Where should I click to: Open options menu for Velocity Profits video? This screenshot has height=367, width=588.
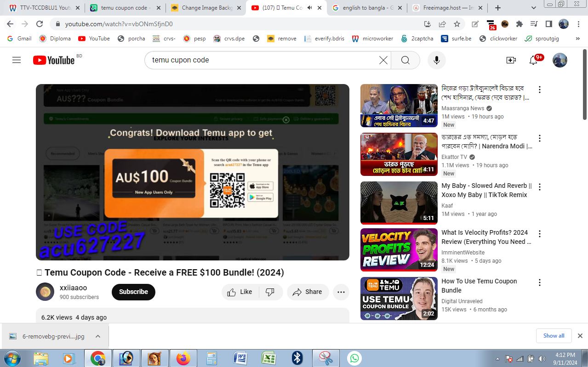pos(540,234)
